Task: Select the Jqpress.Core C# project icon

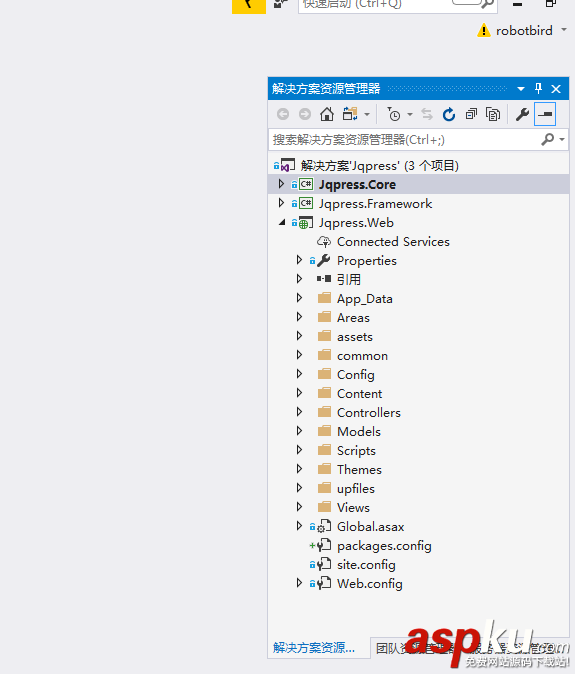Action: tap(306, 184)
